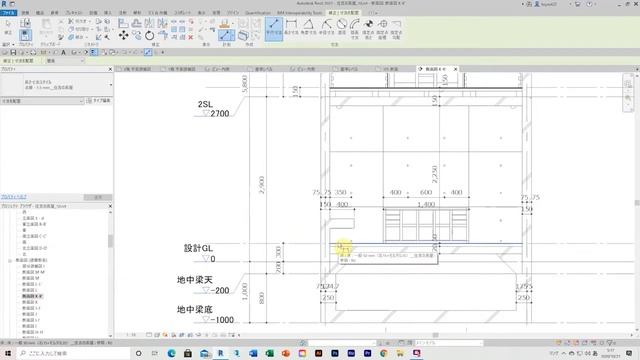This screenshot has width=640, height=360.
Task: Click the Apply button in Properties
Action: coord(98,197)
